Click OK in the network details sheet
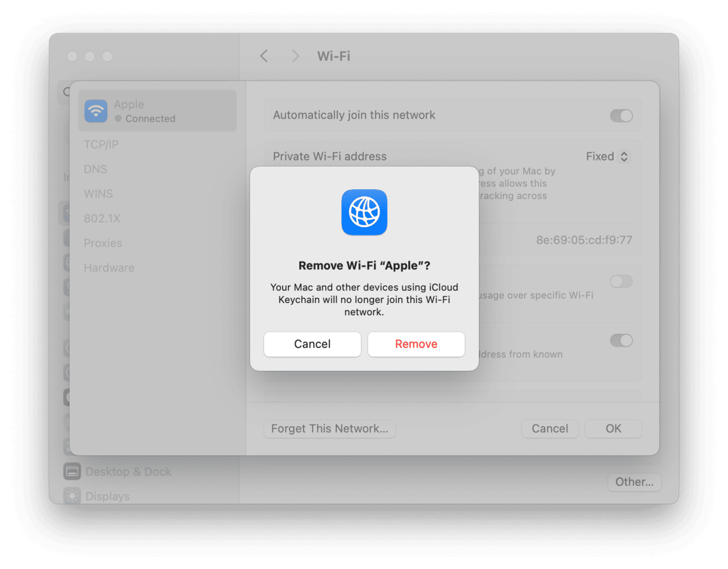 tap(613, 429)
